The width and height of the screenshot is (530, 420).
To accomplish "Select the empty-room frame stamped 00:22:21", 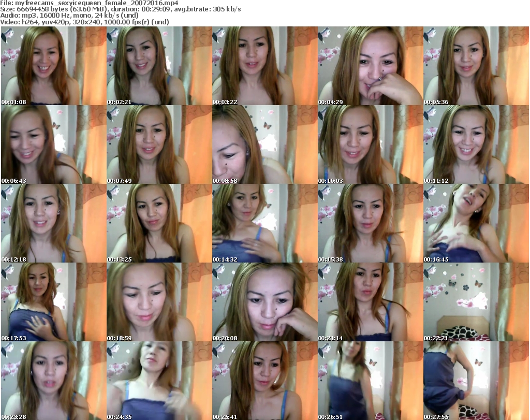I will [x=476, y=302].
